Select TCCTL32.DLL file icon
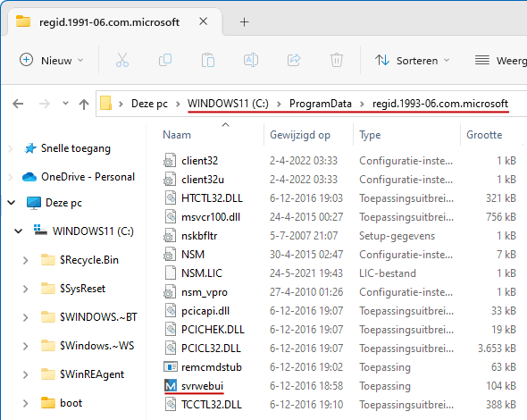Screen dimensions: 527x420 (x=170, y=405)
